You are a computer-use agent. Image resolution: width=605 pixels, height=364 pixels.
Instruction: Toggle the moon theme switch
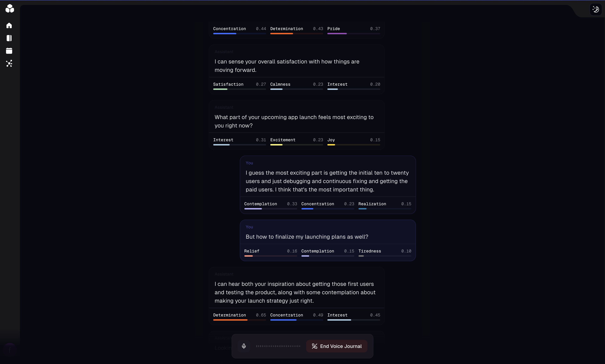595,10
